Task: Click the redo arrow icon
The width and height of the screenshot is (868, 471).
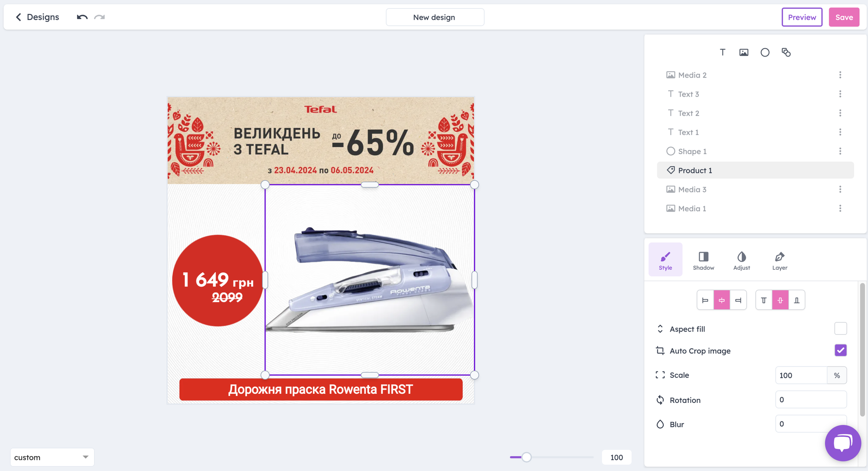Action: click(100, 17)
